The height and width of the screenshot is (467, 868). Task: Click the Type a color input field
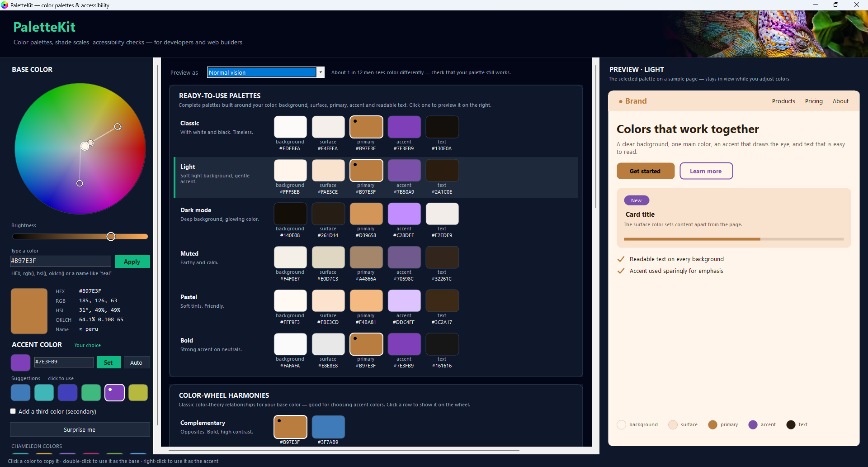tap(61, 261)
